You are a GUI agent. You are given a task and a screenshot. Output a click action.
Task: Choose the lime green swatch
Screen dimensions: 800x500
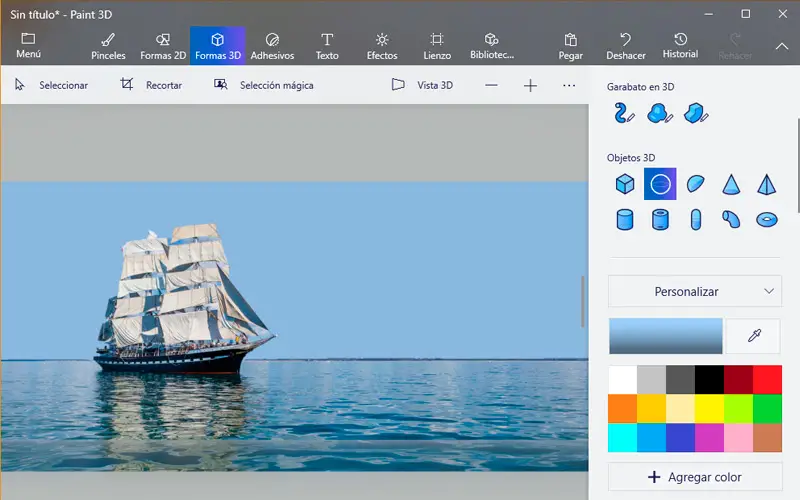(x=738, y=408)
